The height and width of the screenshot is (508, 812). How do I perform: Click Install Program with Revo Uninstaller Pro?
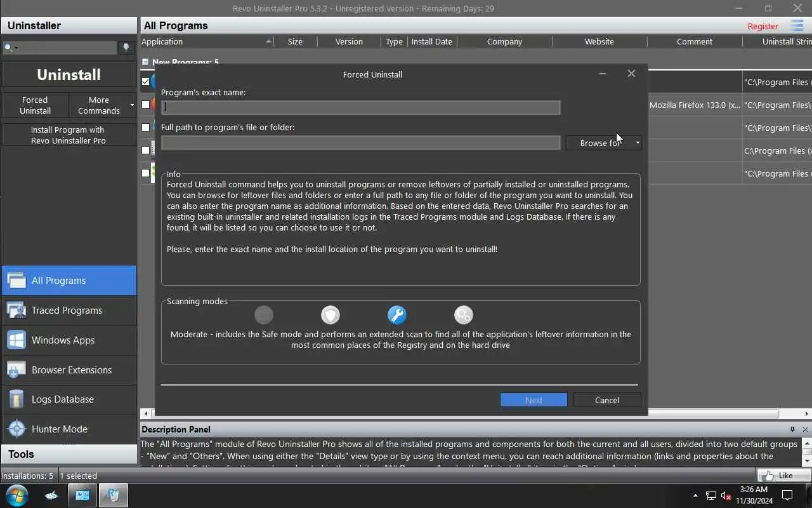click(69, 135)
